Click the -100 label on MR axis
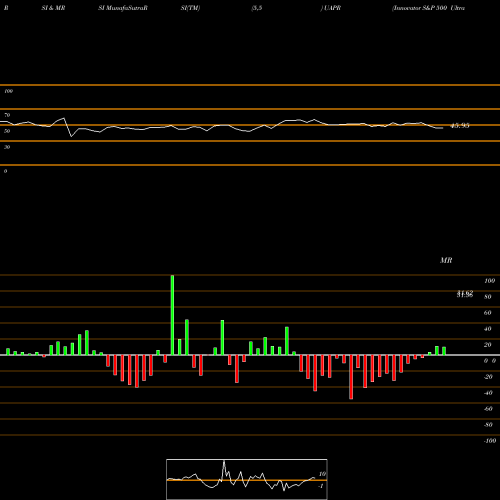The height and width of the screenshot is (500, 500). click(490, 441)
